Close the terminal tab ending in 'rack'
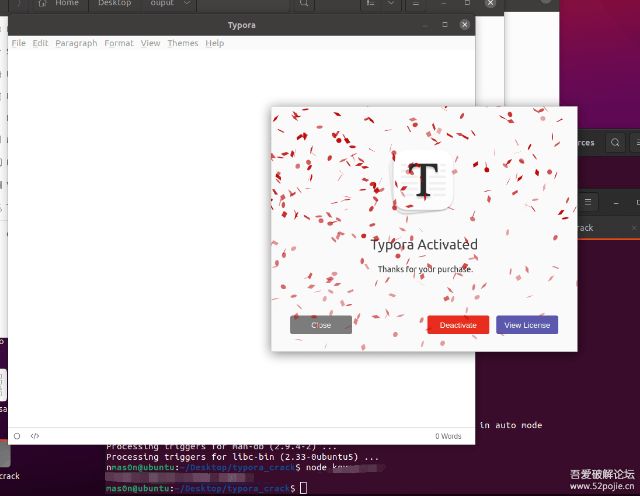This screenshot has width=640, height=496. coord(634,228)
